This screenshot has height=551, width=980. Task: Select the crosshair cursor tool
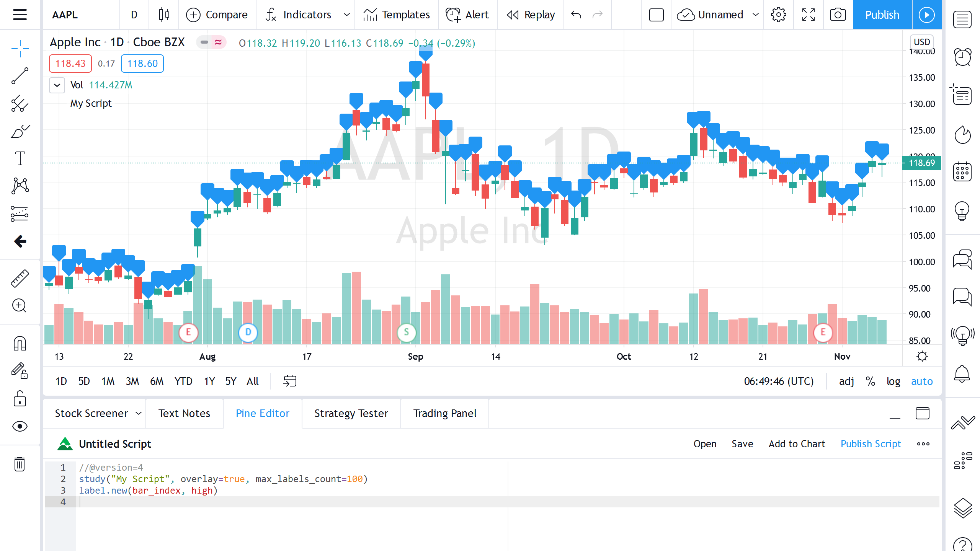20,48
